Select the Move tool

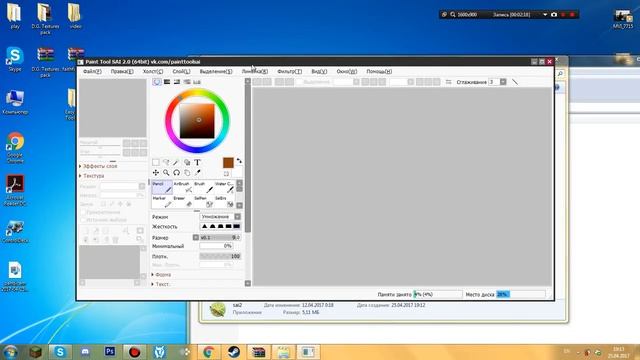156,173
